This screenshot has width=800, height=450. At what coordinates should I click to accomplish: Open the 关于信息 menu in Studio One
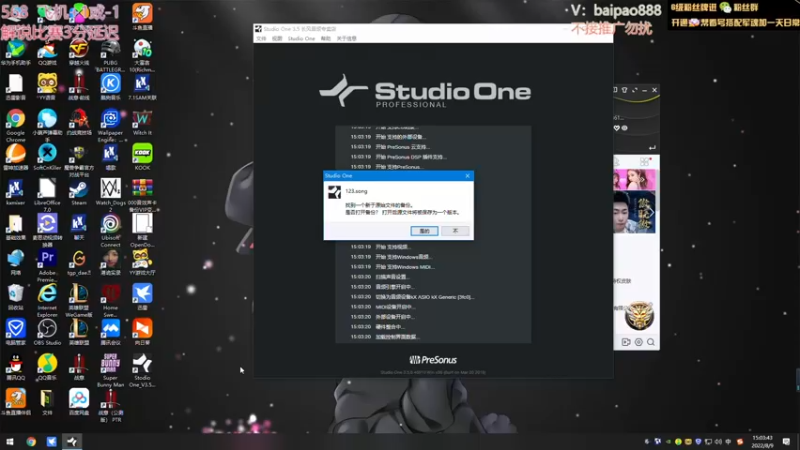[346, 39]
